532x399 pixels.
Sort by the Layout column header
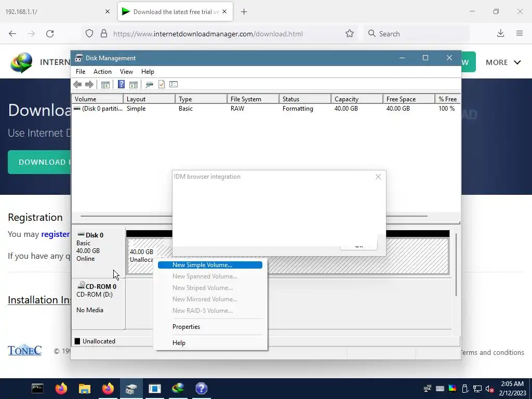coord(149,99)
